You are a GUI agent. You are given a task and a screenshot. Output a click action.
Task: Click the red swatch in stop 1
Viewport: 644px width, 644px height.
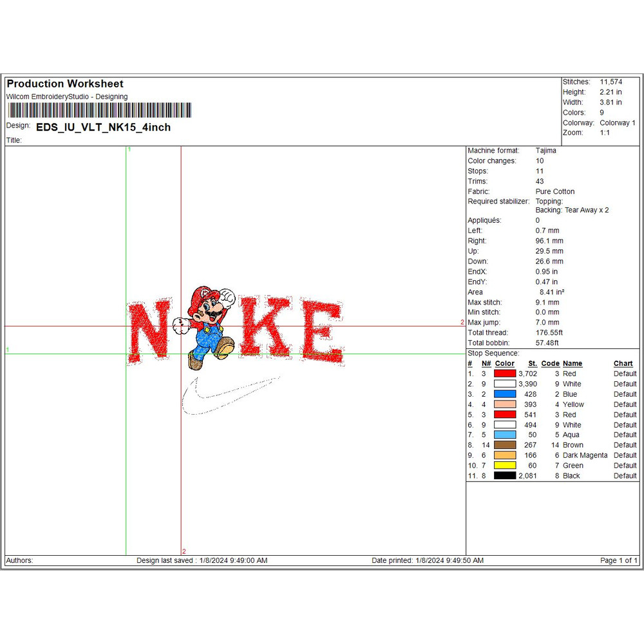point(504,374)
